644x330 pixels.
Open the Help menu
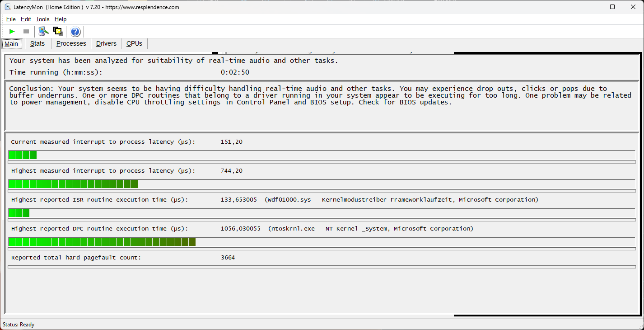[61, 19]
